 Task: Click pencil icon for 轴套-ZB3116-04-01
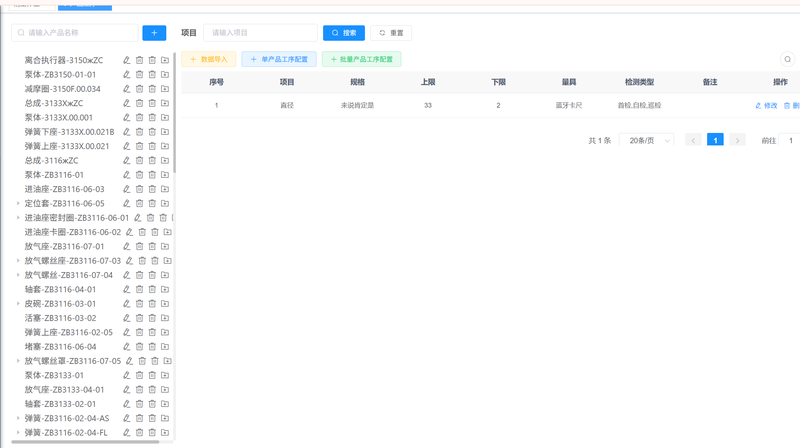(127, 289)
